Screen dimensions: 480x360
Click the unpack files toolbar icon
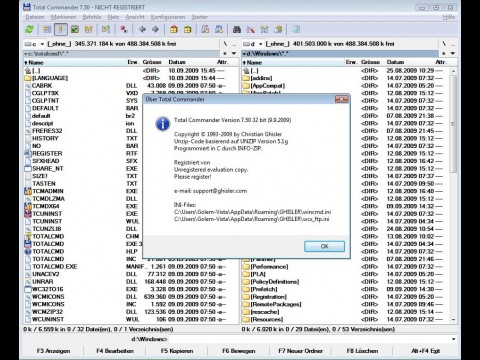coord(187,29)
